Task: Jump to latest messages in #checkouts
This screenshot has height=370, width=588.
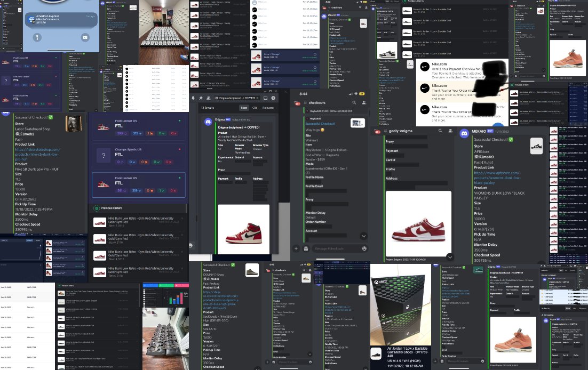Action: [363, 236]
